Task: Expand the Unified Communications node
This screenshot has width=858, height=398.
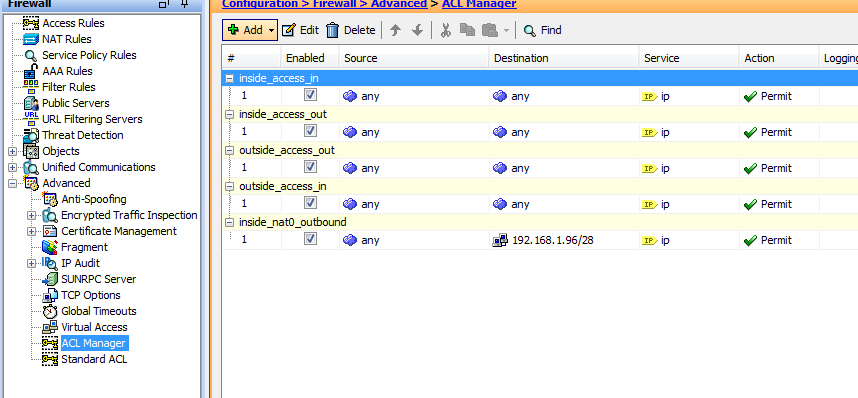Action: [13, 167]
